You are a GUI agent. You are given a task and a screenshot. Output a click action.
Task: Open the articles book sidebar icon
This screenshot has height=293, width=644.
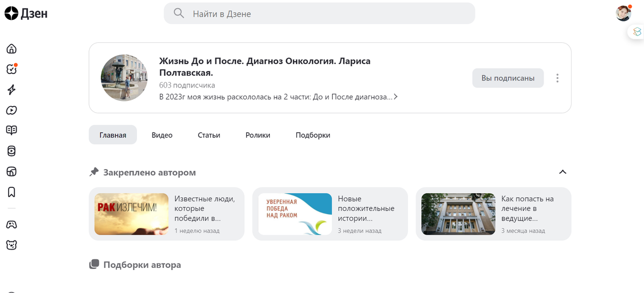(x=11, y=130)
